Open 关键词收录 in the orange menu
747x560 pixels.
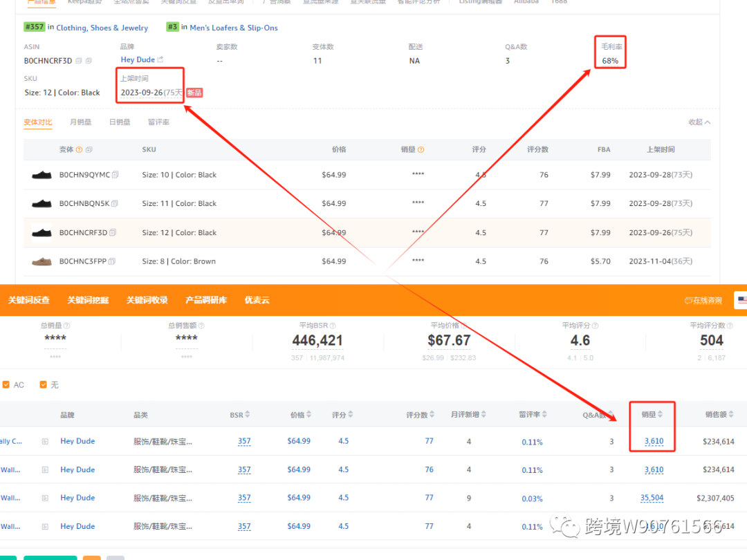(147, 300)
